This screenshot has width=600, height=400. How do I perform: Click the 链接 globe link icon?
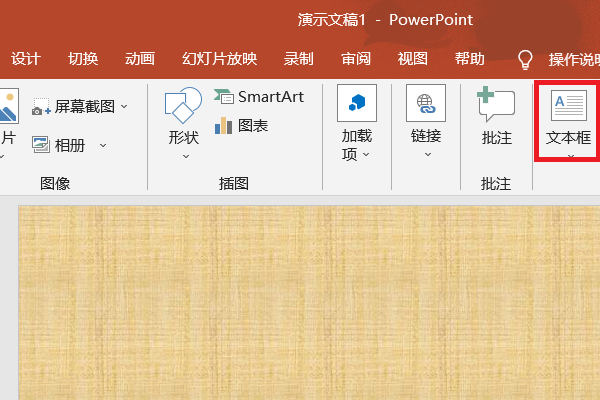pyautogui.click(x=426, y=104)
